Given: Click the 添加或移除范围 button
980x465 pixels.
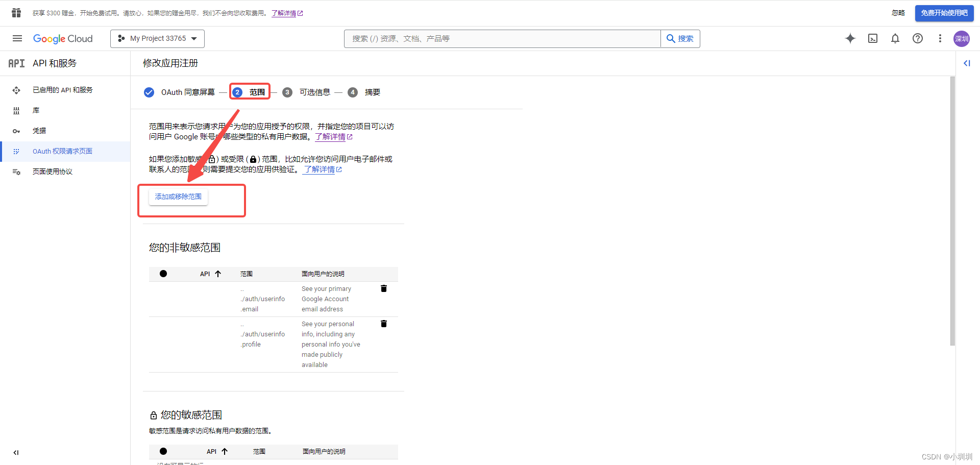Looking at the screenshot, I should tap(178, 196).
